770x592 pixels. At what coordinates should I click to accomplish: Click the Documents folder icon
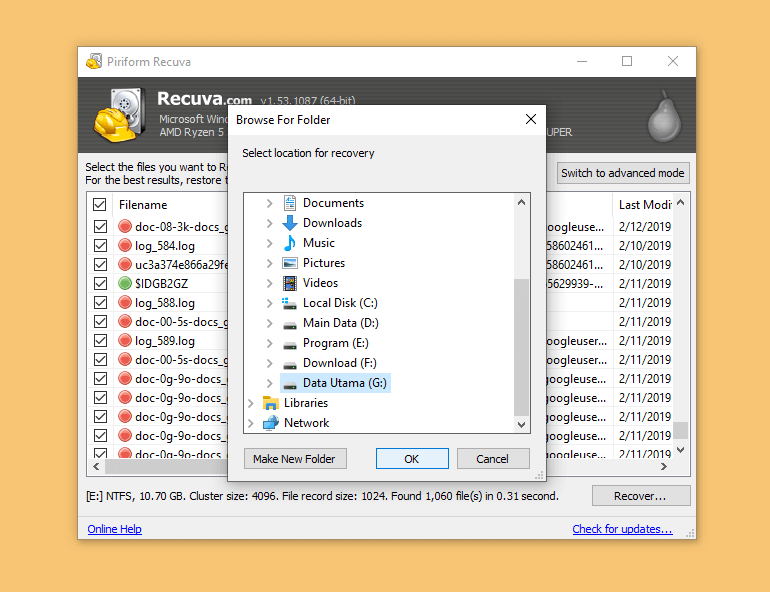click(290, 203)
